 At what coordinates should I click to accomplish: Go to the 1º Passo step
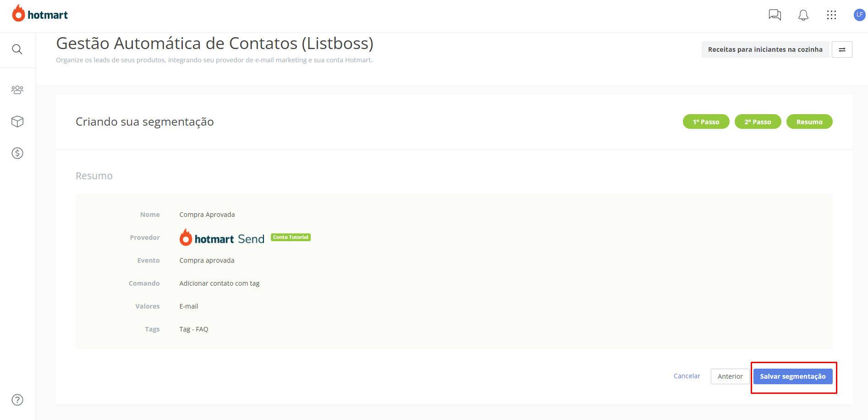(706, 122)
